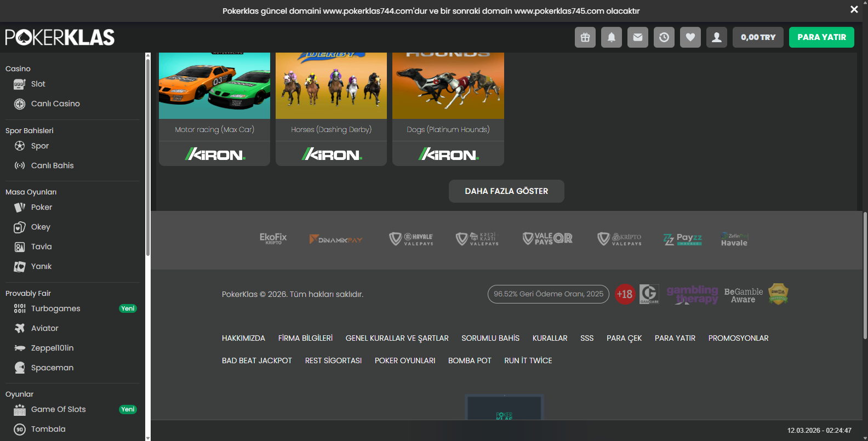Click the Havale ValePays logo
868x441 pixels.
[411, 239]
